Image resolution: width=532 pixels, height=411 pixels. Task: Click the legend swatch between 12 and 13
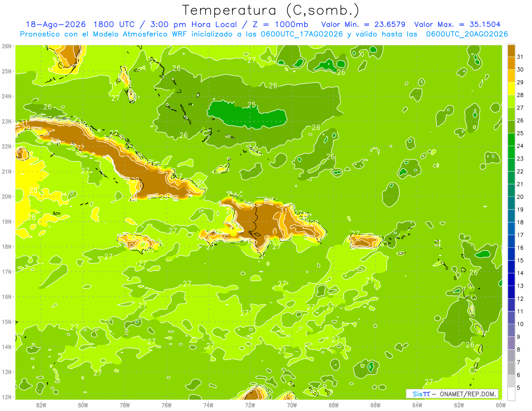(511, 292)
